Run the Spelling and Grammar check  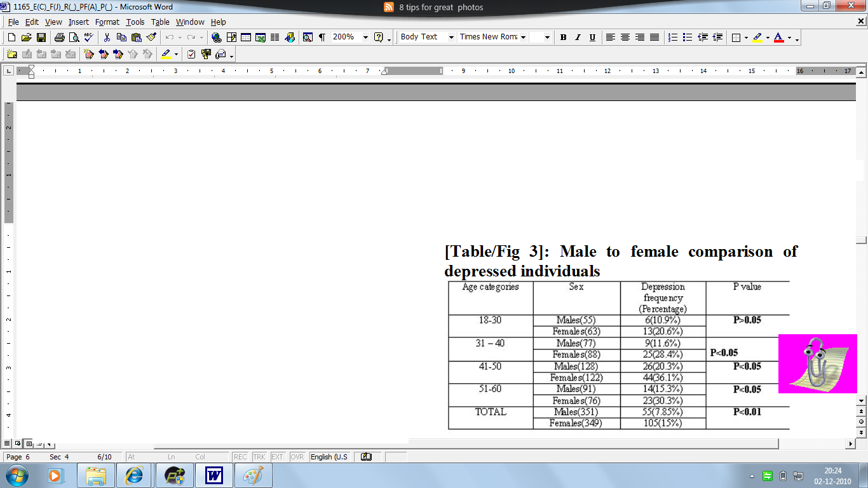(88, 37)
